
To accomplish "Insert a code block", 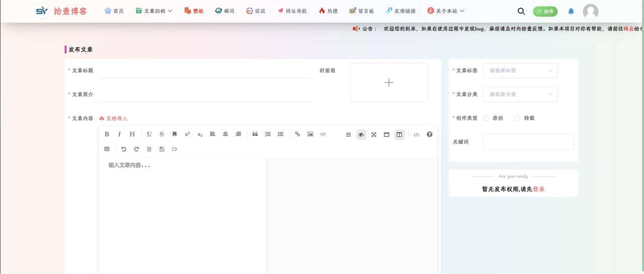I will [323, 134].
